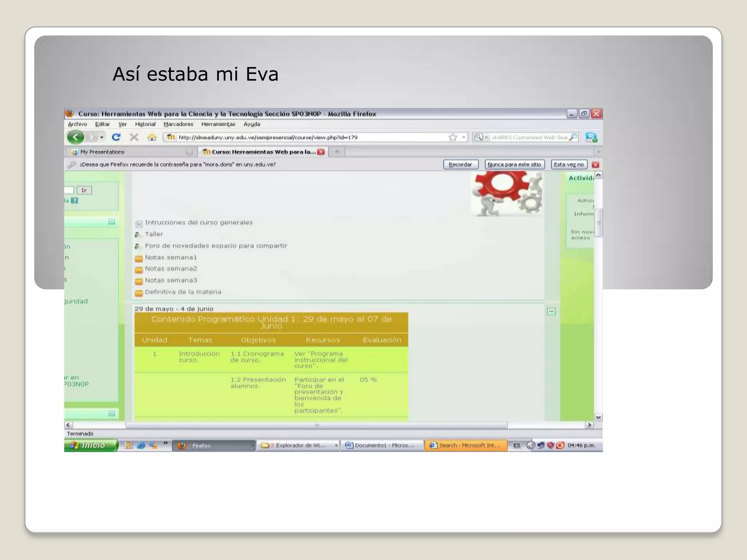Click the Home house icon
This screenshot has height=560, width=747.
[152, 137]
